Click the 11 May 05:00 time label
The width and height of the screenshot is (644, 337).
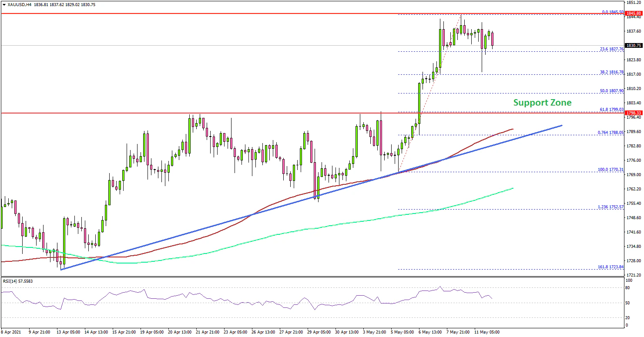click(487, 332)
